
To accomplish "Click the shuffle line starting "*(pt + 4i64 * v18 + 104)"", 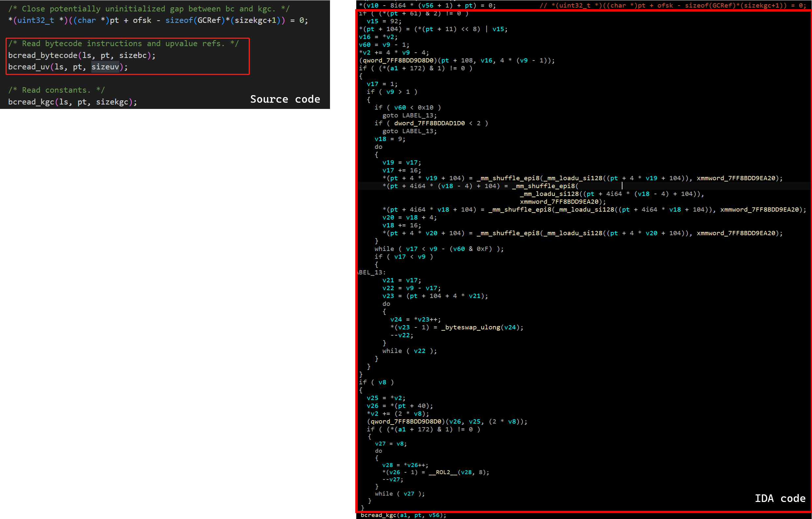I will click(x=595, y=210).
